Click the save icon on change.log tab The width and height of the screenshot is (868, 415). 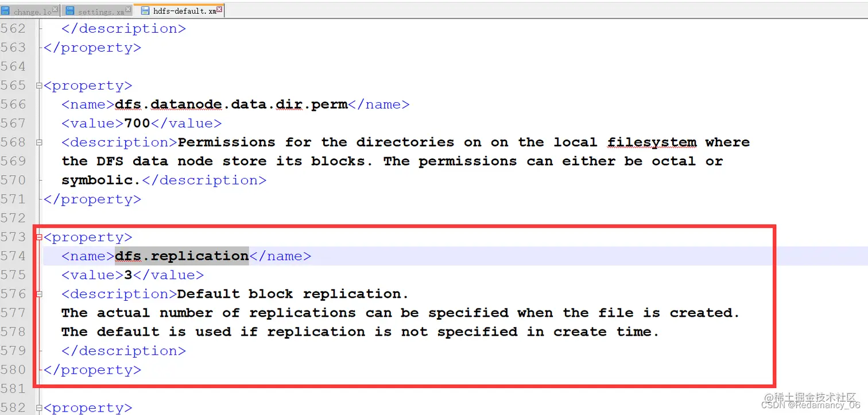[6, 11]
